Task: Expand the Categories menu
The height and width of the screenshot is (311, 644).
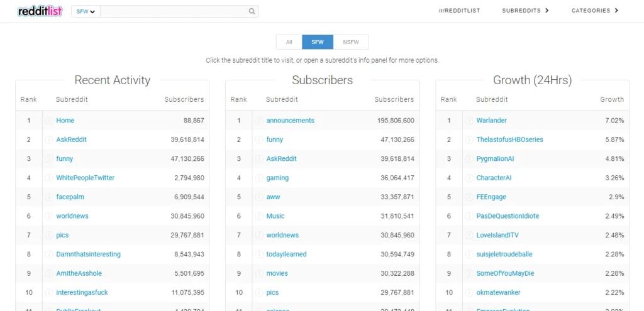Action: click(595, 11)
